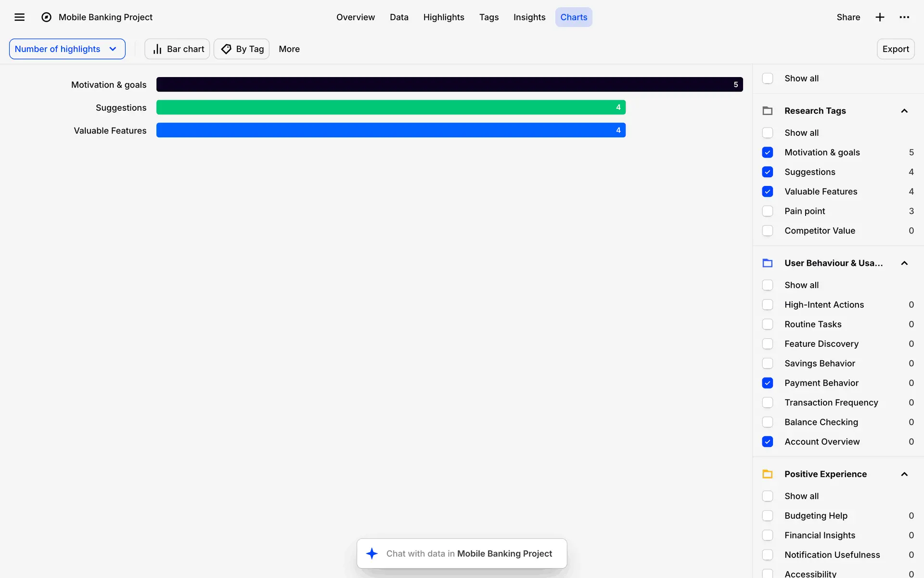Enable the Pain point checkbox

[768, 211]
